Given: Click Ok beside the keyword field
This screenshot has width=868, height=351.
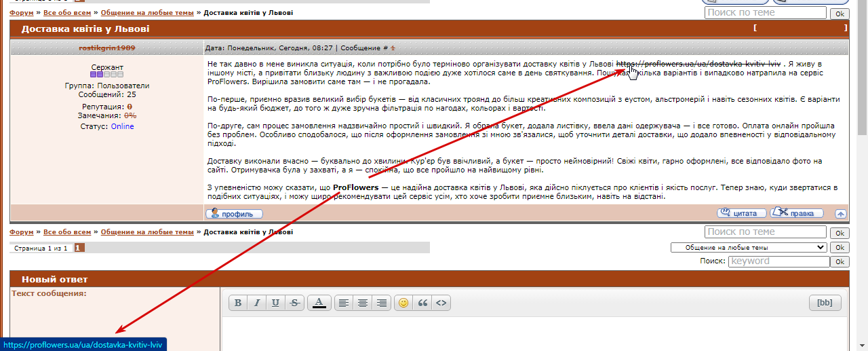Looking at the screenshot, I should tap(840, 261).
